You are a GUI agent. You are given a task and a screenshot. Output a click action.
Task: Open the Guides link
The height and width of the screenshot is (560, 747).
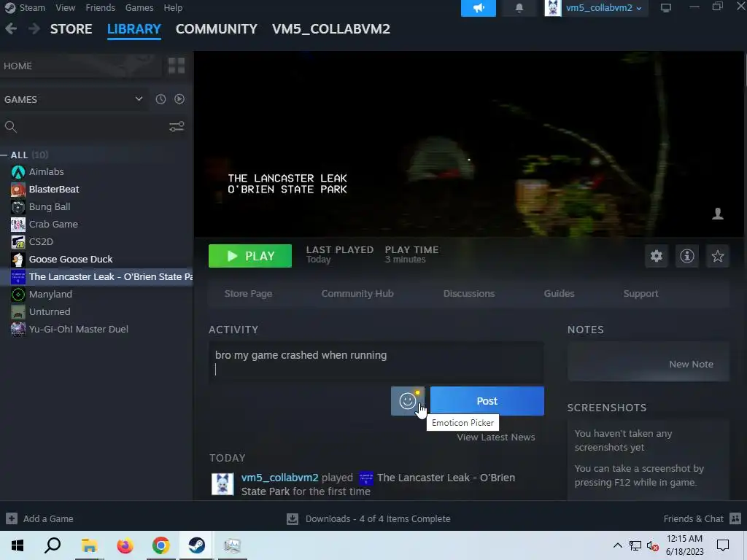pyautogui.click(x=559, y=294)
